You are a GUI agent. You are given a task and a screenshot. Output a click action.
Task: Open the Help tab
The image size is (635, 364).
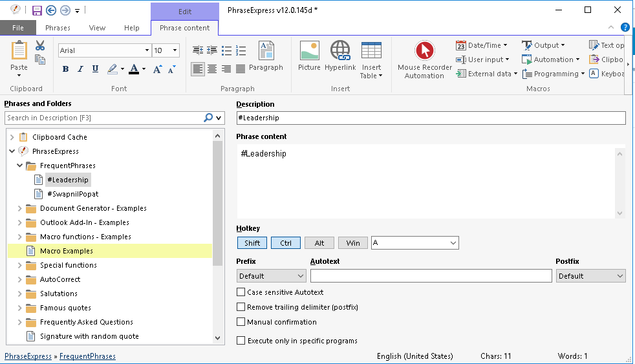coord(132,28)
